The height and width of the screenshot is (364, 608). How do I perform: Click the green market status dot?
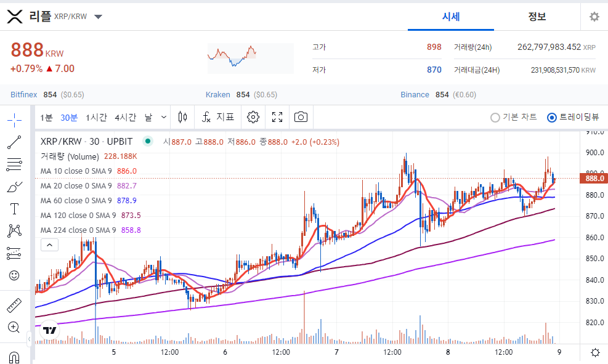coord(148,142)
